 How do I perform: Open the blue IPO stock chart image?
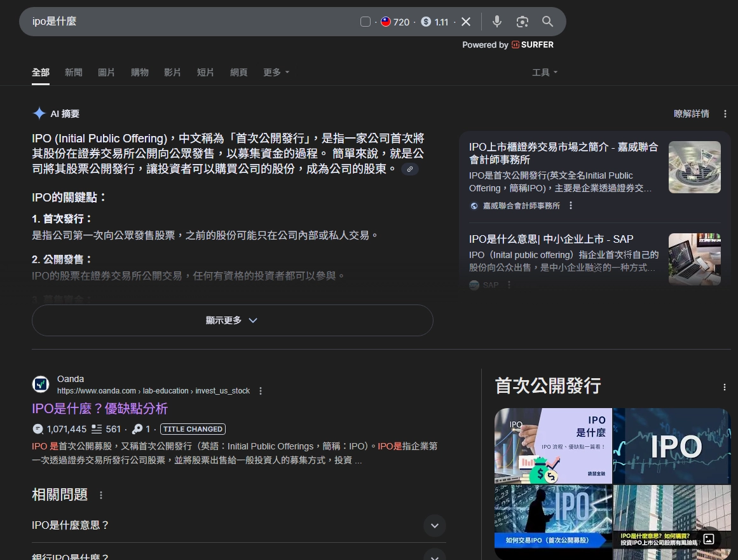coord(672,446)
